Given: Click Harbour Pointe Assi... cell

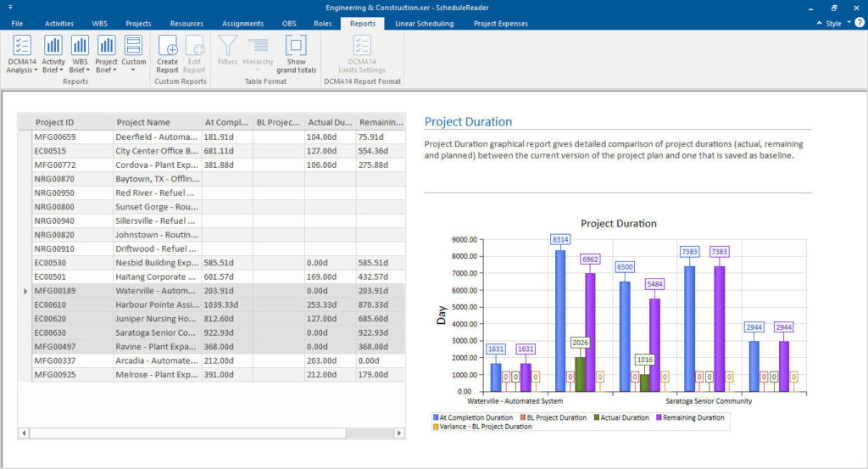Looking at the screenshot, I should 157,304.
